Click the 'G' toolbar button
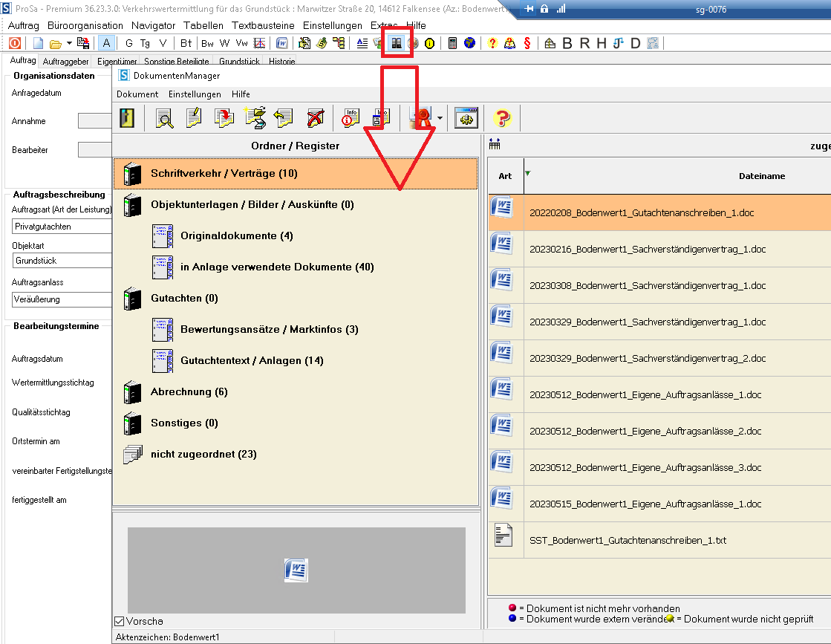This screenshot has height=644, width=831. (128, 43)
